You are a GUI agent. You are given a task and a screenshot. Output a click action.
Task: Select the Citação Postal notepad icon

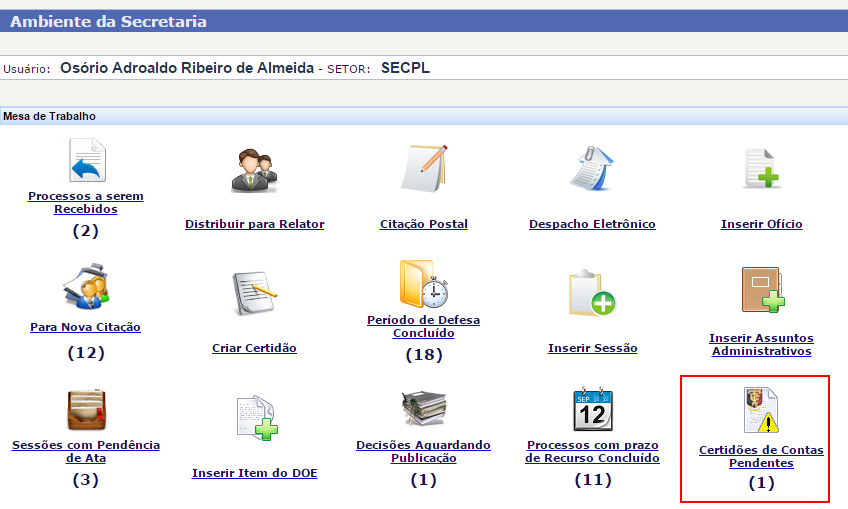click(x=424, y=168)
